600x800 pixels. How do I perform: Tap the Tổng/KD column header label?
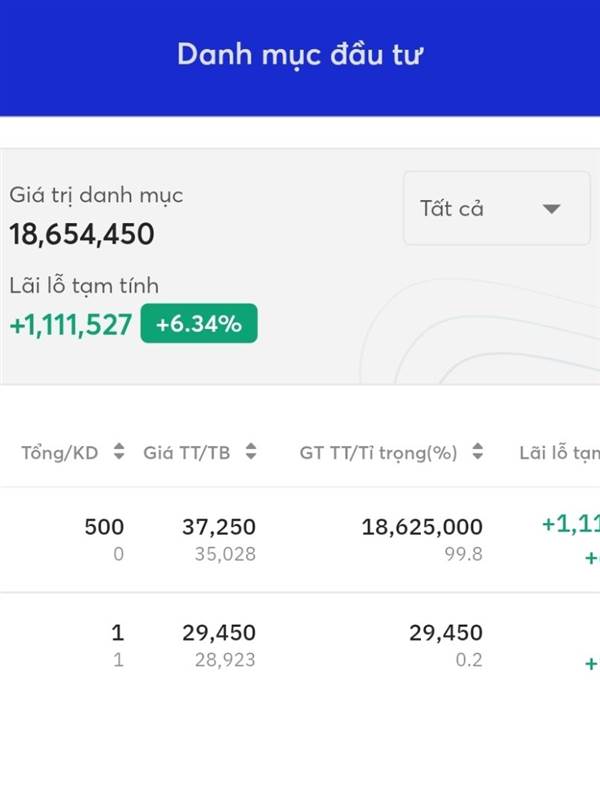tap(60, 452)
